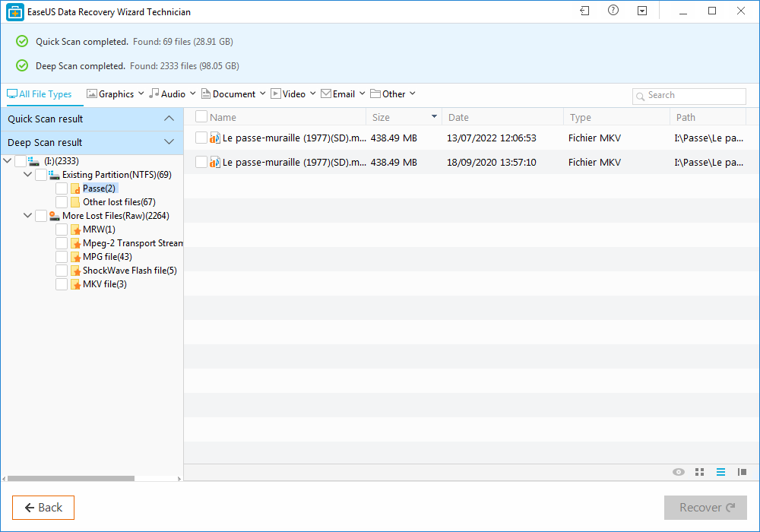
Task: Click MKV file icon of 18/09/2020 row
Action: coord(215,163)
